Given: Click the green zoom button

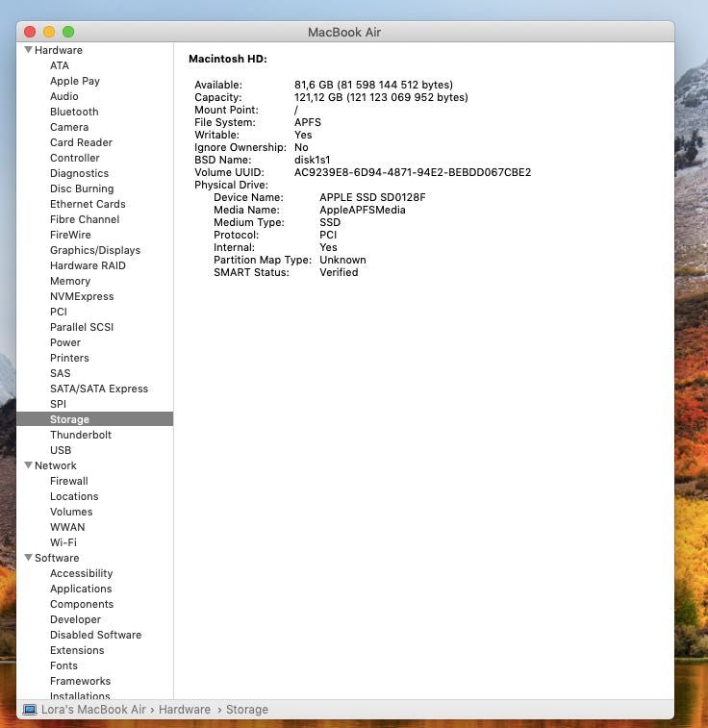Looking at the screenshot, I should pyautogui.click(x=68, y=32).
